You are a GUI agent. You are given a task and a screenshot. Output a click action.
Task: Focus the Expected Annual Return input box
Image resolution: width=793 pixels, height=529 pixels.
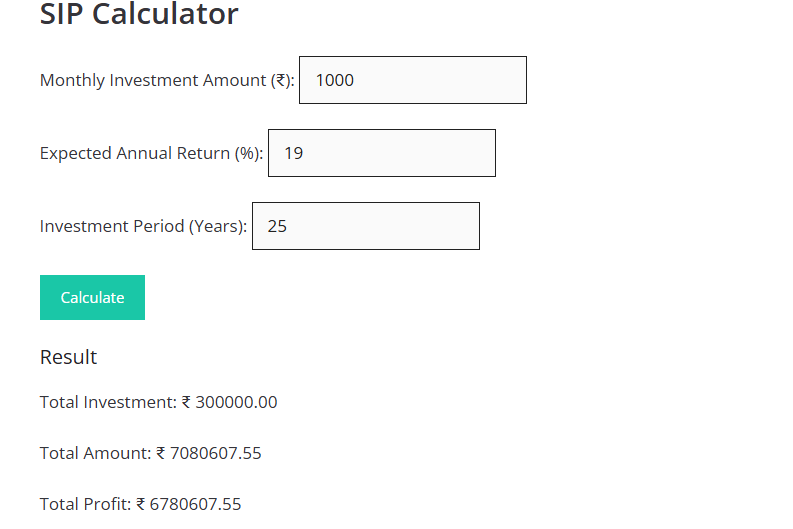(x=381, y=153)
